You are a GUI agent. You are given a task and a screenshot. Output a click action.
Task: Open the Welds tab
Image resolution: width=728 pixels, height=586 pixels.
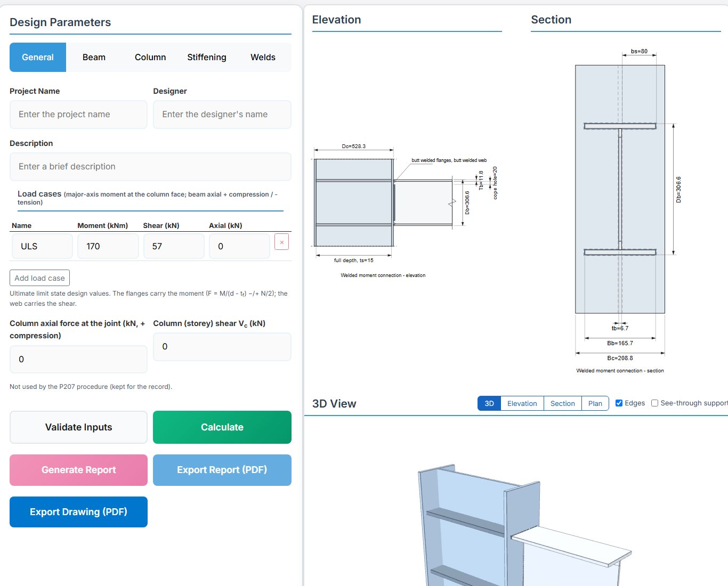point(263,57)
